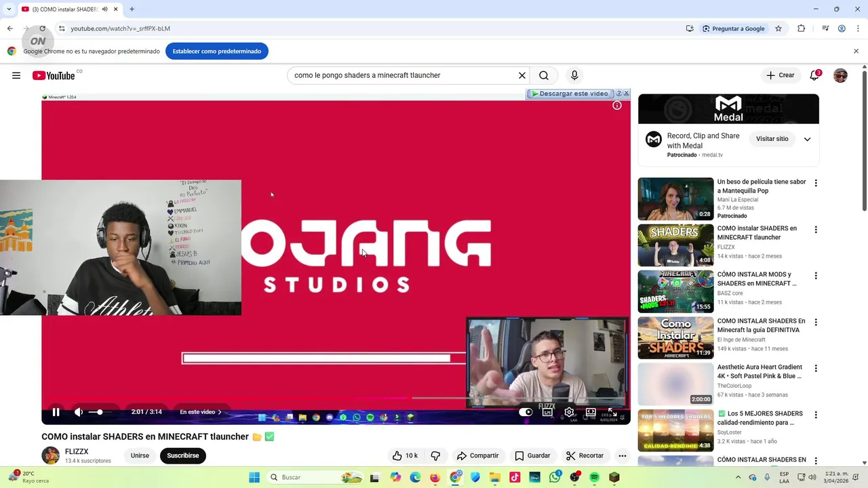Image resolution: width=868 pixels, height=488 pixels.
Task: Open the 4:08 SHADERS thumbnail
Action: coord(675,245)
